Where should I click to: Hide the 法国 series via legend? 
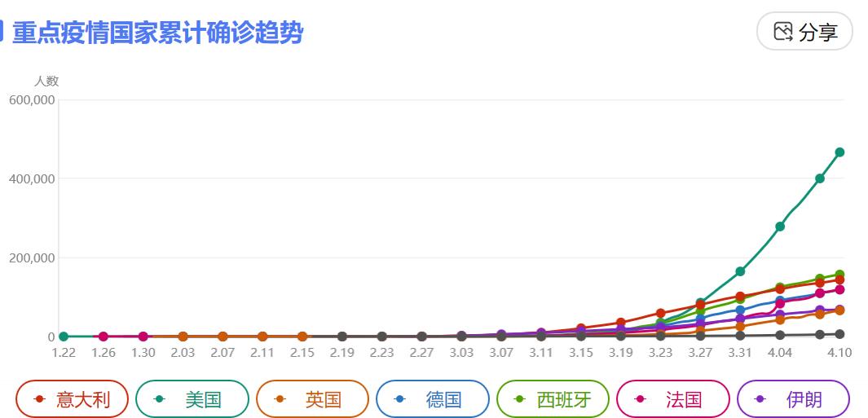coord(672,399)
